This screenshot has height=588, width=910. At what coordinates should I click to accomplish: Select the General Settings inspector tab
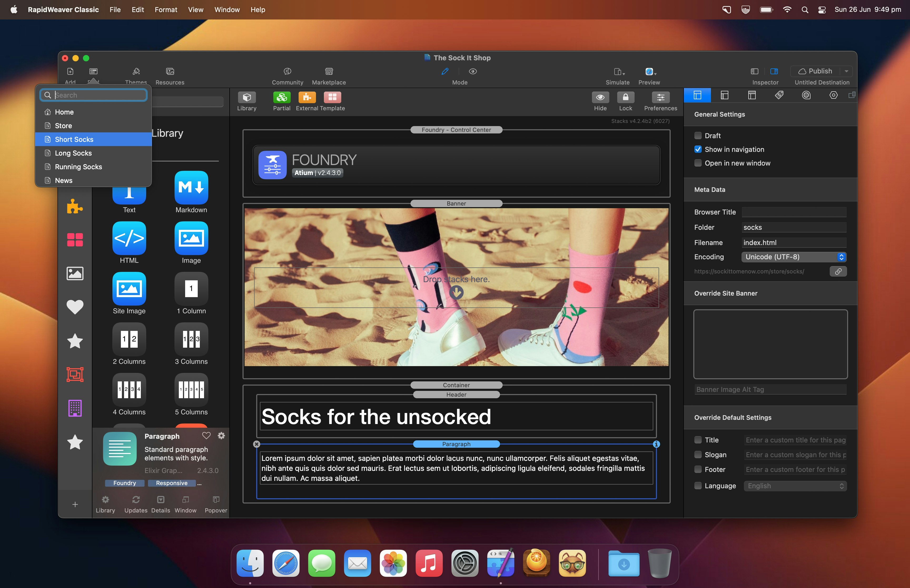697,96
